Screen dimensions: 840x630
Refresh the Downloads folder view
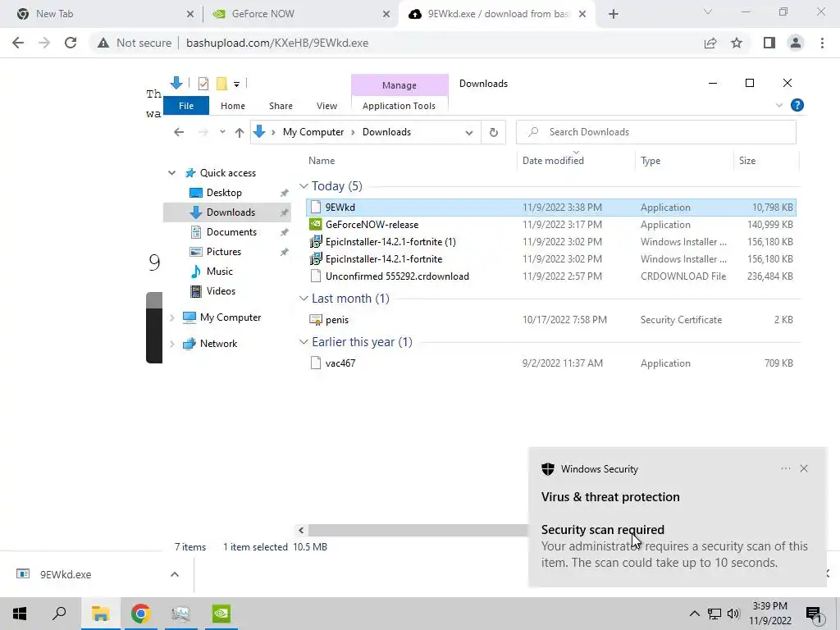point(493,132)
